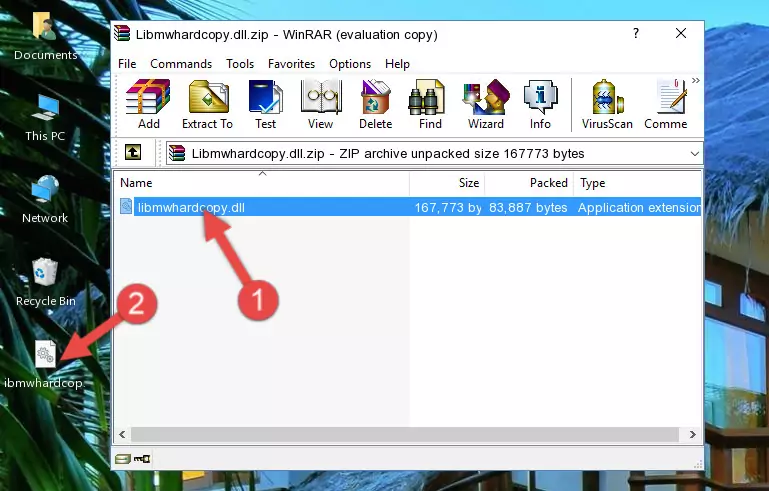Select the Network desktop icon

[x=45, y=199]
